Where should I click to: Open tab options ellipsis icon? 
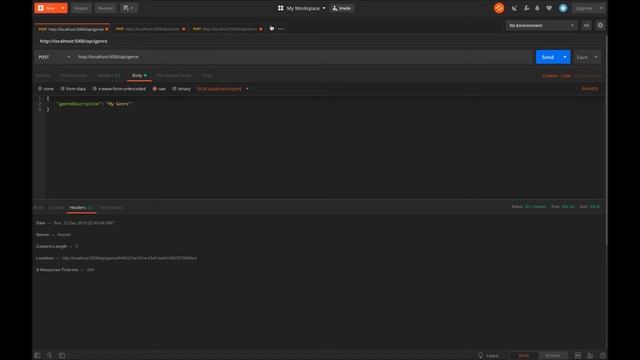tap(281, 29)
